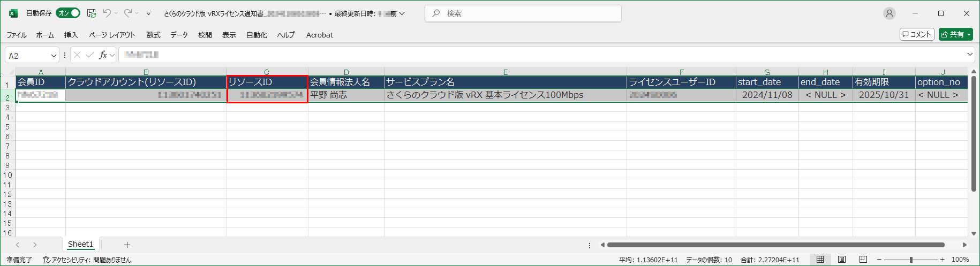The image size is (980, 266).
Task: Click the horizontal scrollbar thumb
Action: click(775, 245)
